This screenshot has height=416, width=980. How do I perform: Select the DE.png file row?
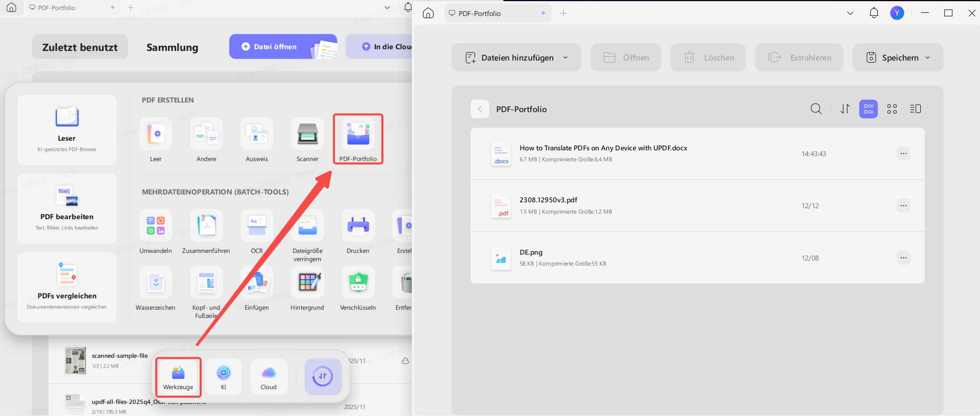[x=697, y=258]
